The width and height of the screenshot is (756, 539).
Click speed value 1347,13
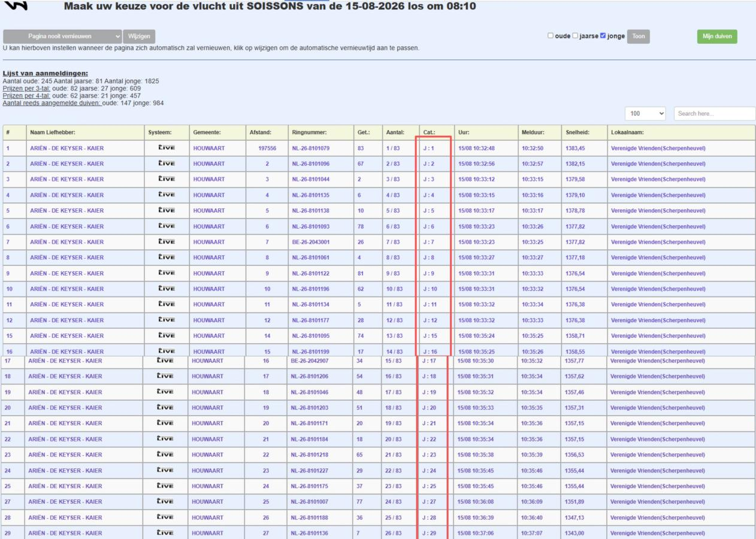click(x=574, y=517)
